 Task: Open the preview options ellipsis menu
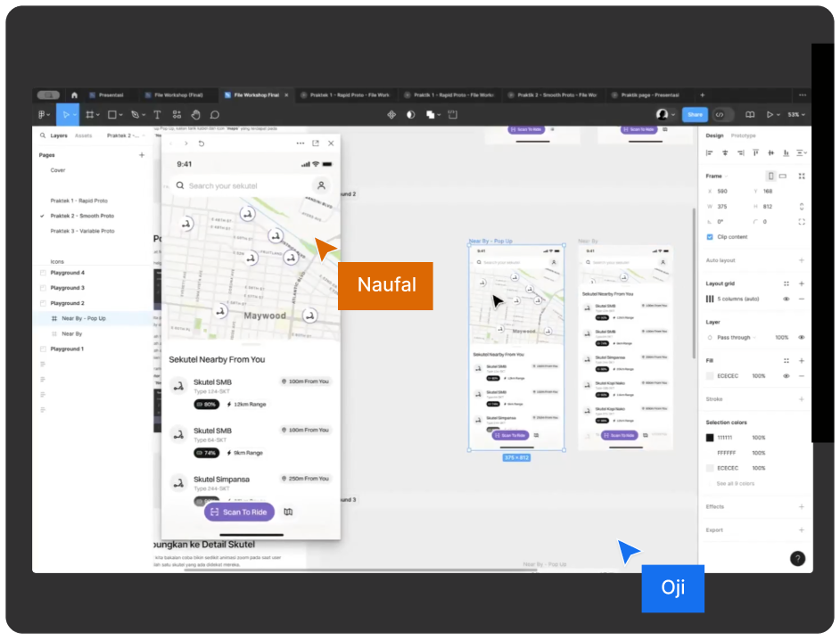coord(300,144)
